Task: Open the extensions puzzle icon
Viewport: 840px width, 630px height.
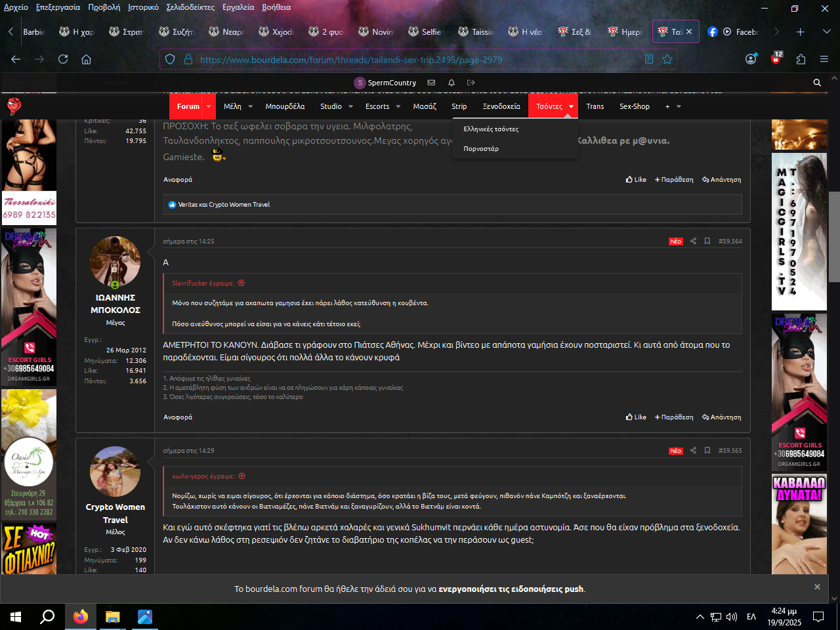Action: pyautogui.click(x=801, y=59)
